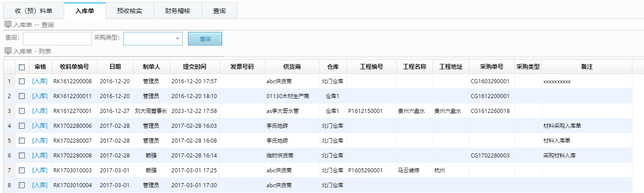Image resolution: width=644 pixels, height=193 pixels.
Task: Click [入库] link for RK1612200008
Action: (39, 81)
